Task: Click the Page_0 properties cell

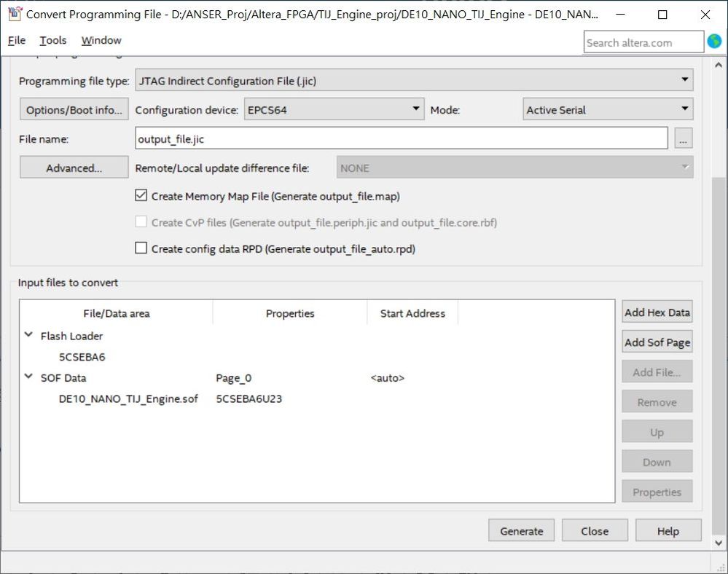Action: (233, 378)
